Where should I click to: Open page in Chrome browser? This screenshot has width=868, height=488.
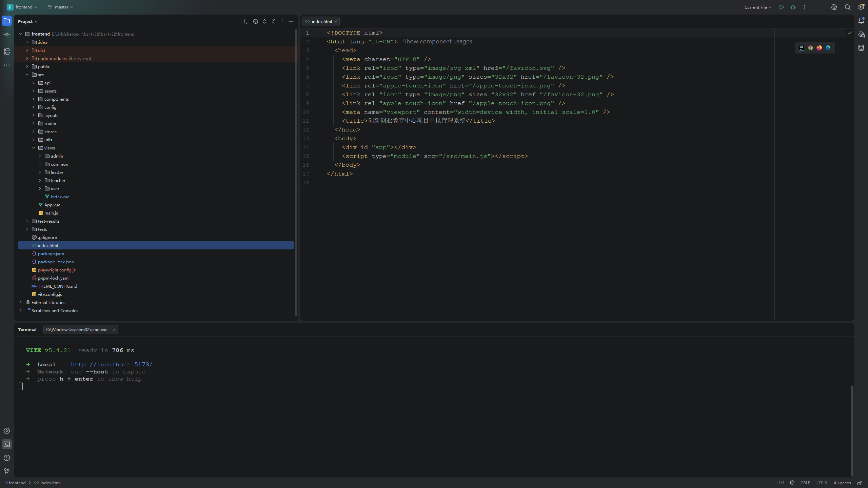(x=810, y=48)
